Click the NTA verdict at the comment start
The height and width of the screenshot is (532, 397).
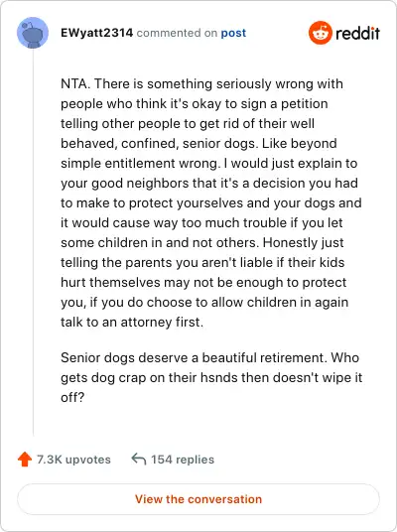pos(75,83)
